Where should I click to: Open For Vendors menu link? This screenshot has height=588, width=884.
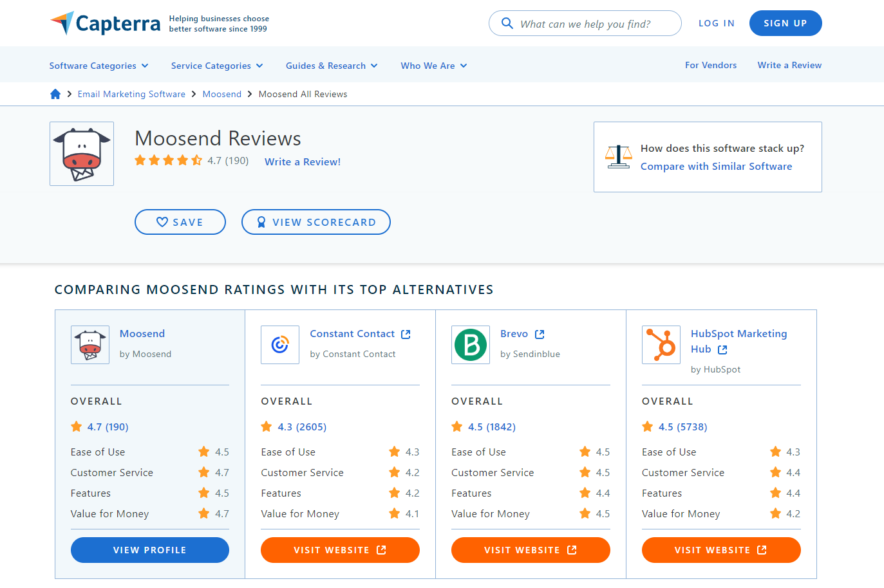coord(711,65)
